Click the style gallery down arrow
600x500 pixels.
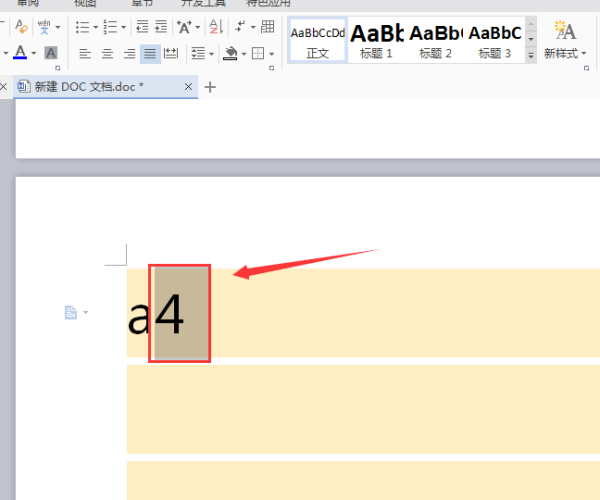pyautogui.click(x=531, y=39)
